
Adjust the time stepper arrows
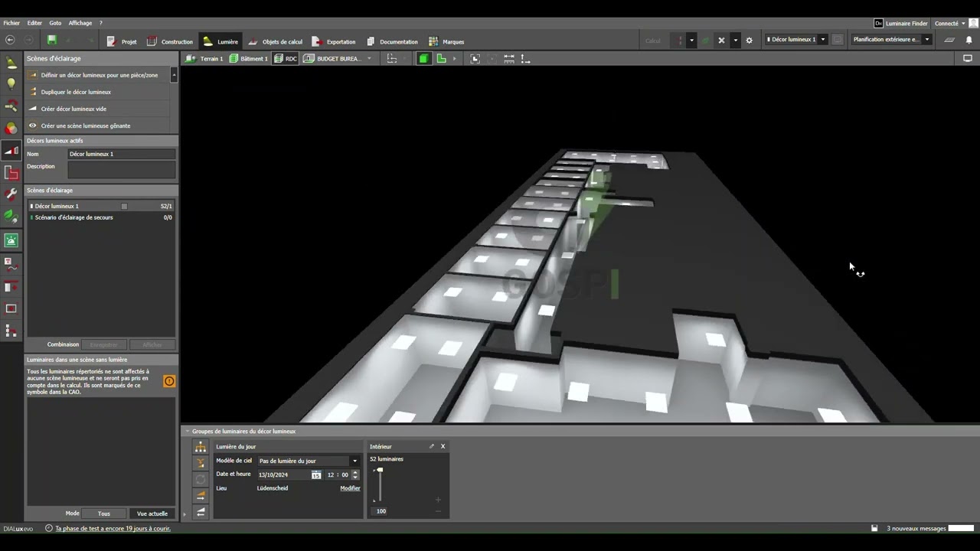(x=355, y=475)
